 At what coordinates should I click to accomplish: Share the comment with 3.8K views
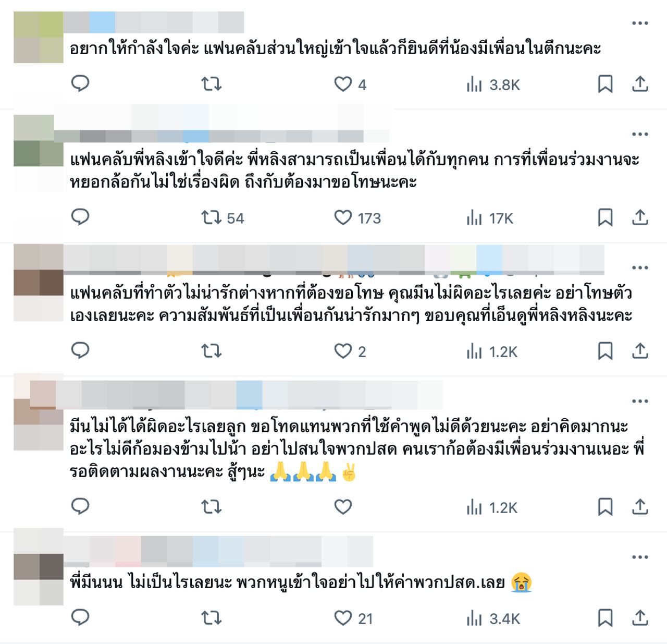pyautogui.click(x=640, y=83)
